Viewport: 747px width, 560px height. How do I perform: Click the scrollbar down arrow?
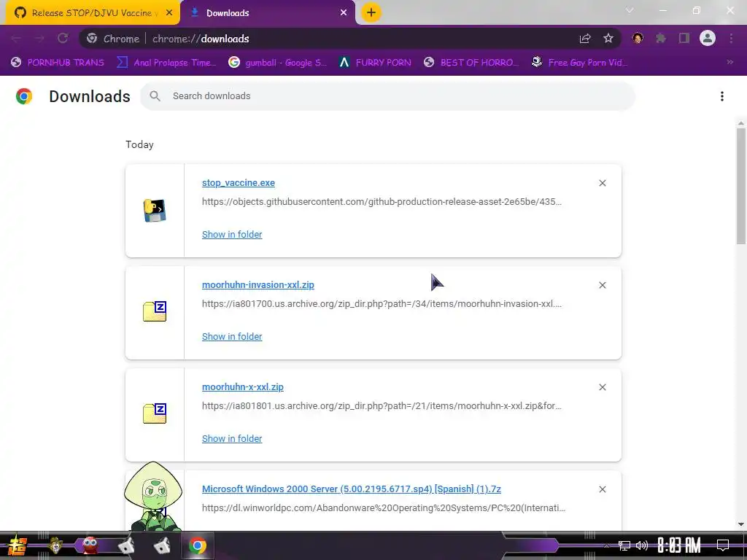[741, 524]
